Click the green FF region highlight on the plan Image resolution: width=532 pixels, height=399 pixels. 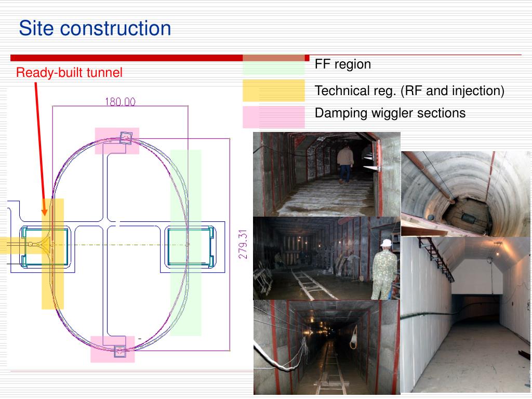click(185, 243)
